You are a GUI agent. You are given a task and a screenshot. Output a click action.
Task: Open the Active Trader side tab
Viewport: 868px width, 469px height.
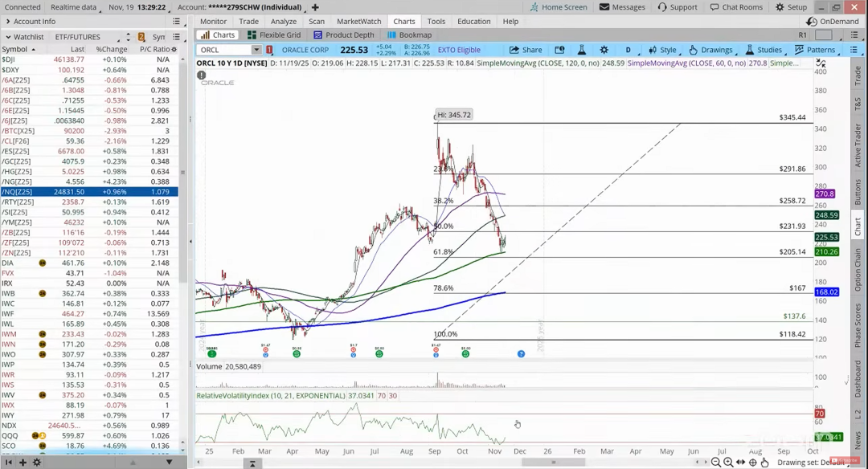point(858,145)
